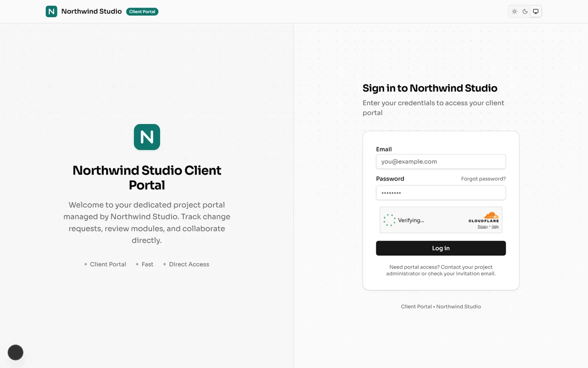This screenshot has width=588, height=368.
Task: Click the Cloudflare logo in the widget
Action: [484, 217]
